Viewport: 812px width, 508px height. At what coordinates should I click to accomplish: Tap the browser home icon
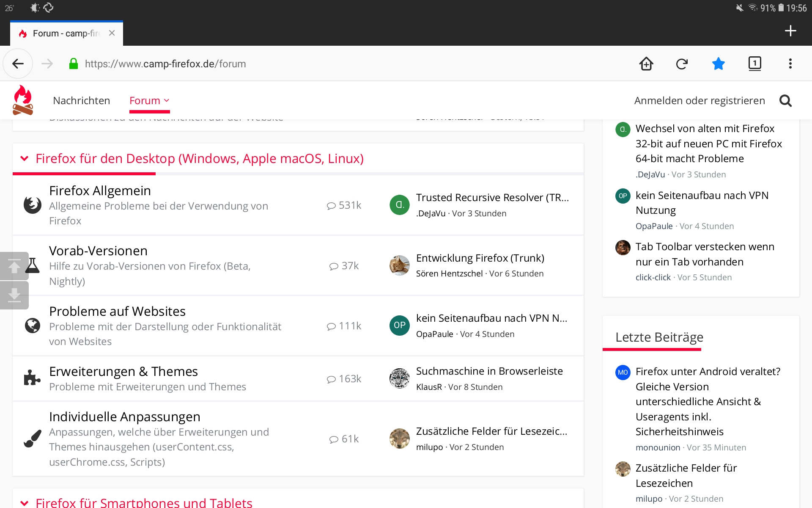tap(646, 64)
